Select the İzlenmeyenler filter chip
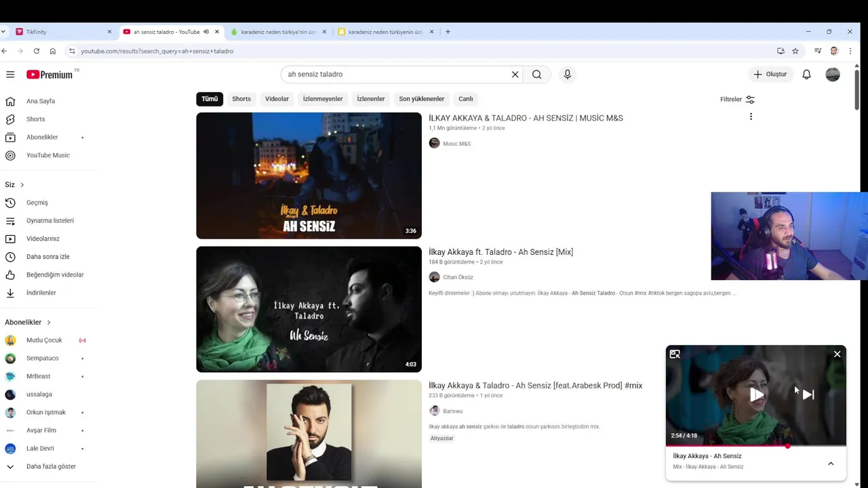 click(323, 99)
